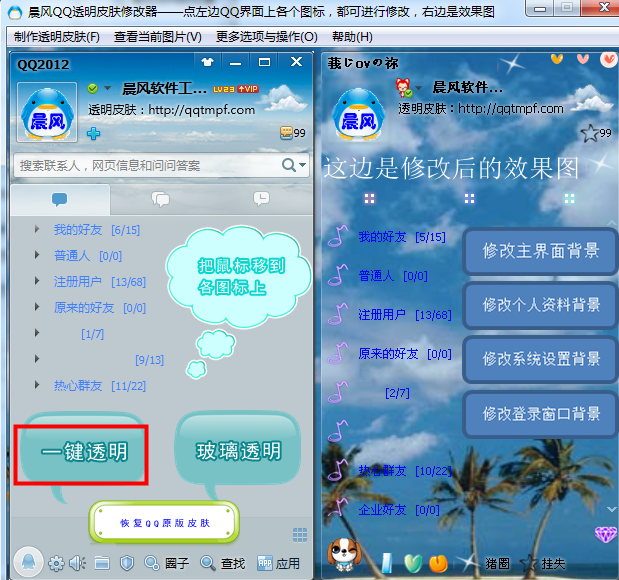
Task: Switch to the contacts tab with blue bubble
Action: [x=60, y=199]
